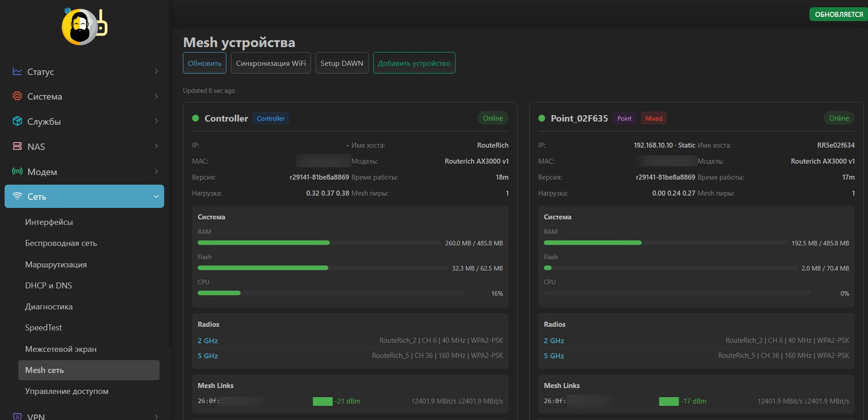Open Межсетевой экран submenu item

pos(61,349)
